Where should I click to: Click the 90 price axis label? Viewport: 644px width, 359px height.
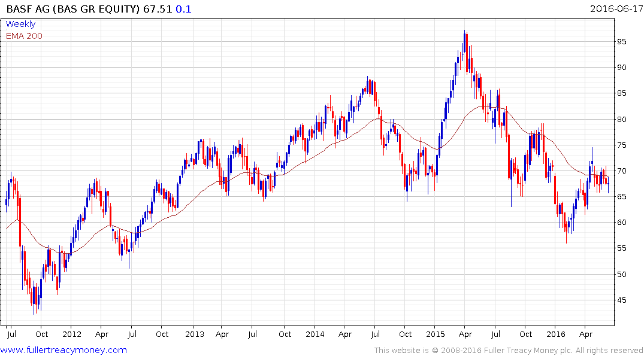point(622,68)
